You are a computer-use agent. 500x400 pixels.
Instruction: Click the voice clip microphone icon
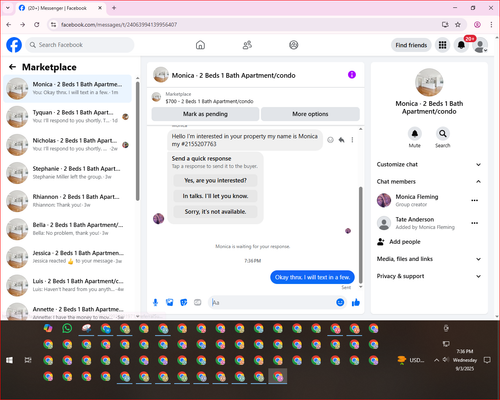point(155,302)
